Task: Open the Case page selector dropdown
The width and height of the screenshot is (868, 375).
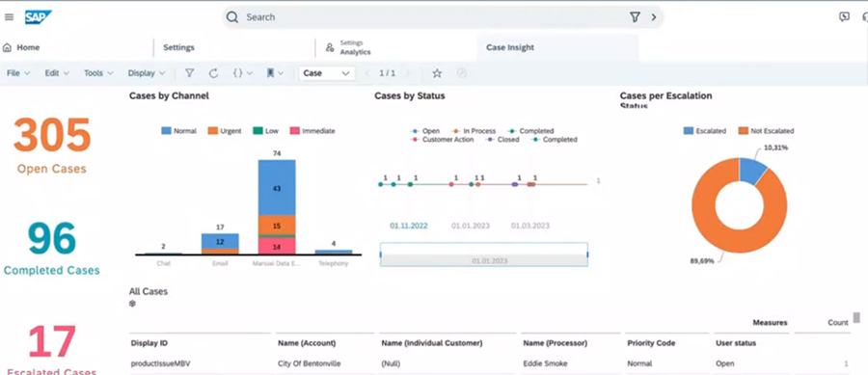Action: click(x=327, y=73)
